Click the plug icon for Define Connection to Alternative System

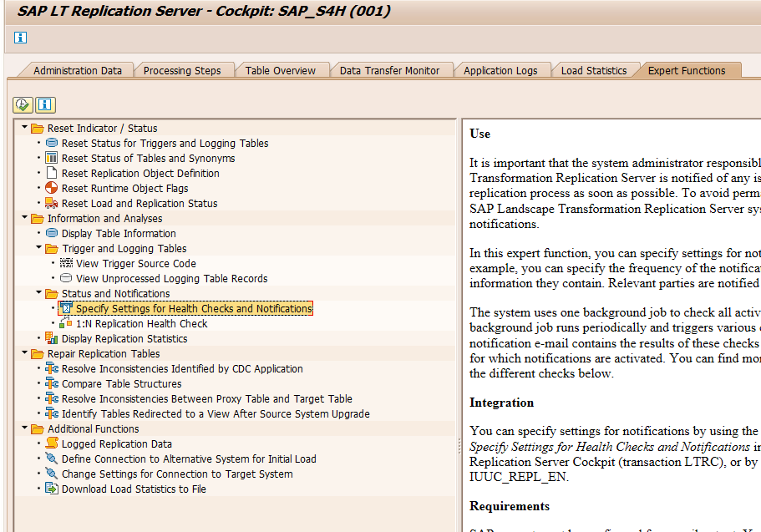pos(52,459)
